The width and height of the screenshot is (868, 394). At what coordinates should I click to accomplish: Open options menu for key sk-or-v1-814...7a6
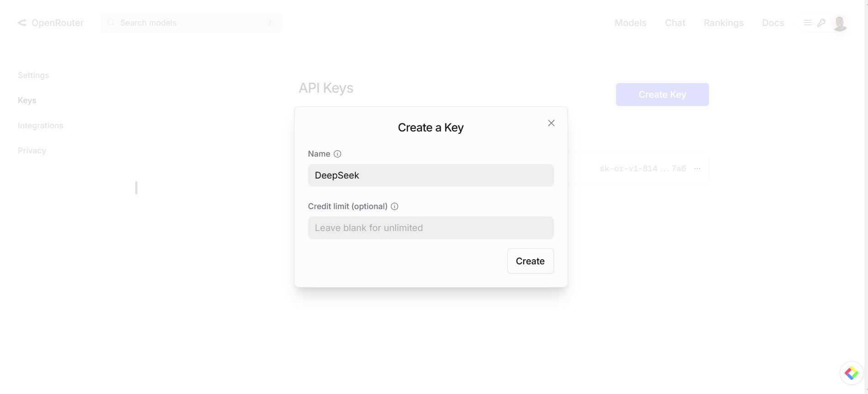697,168
